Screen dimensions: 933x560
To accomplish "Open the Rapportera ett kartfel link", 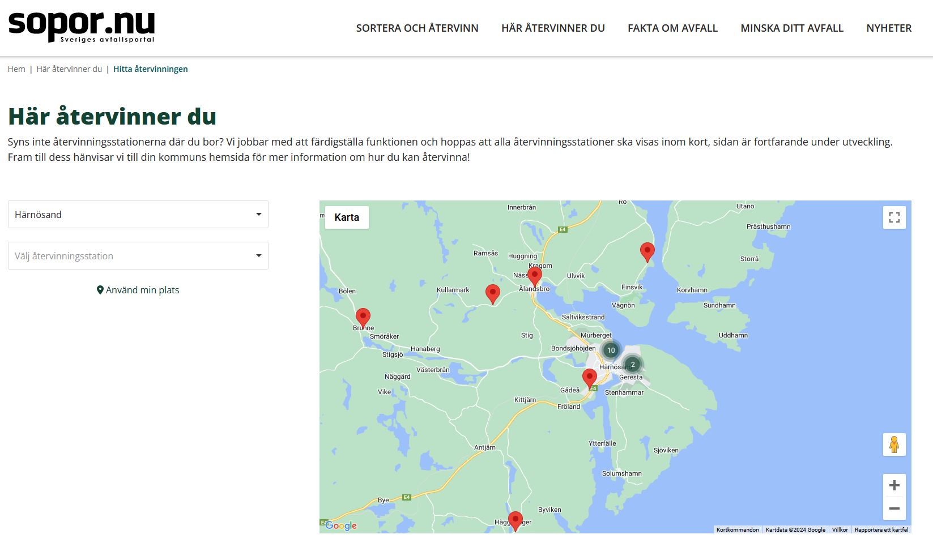I will (881, 530).
